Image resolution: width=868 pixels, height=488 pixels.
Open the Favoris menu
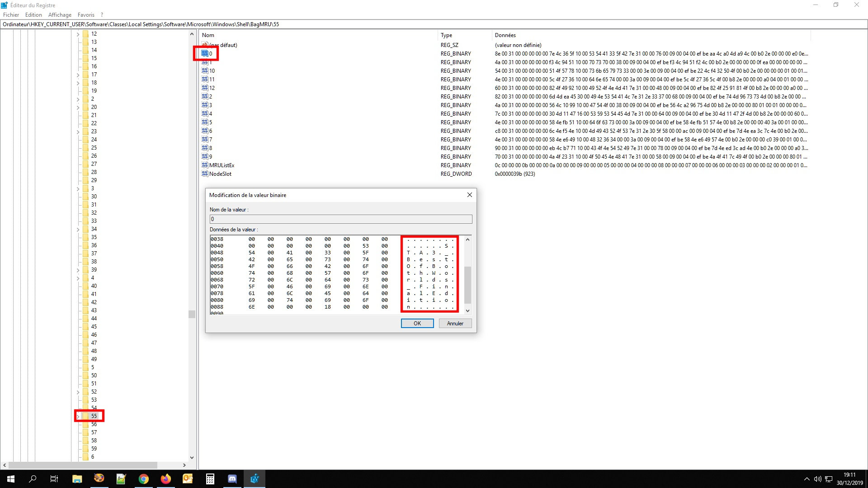(x=86, y=15)
